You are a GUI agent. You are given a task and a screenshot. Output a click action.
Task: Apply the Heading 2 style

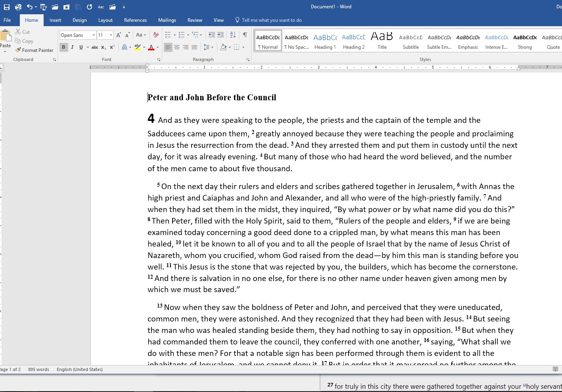pos(354,41)
